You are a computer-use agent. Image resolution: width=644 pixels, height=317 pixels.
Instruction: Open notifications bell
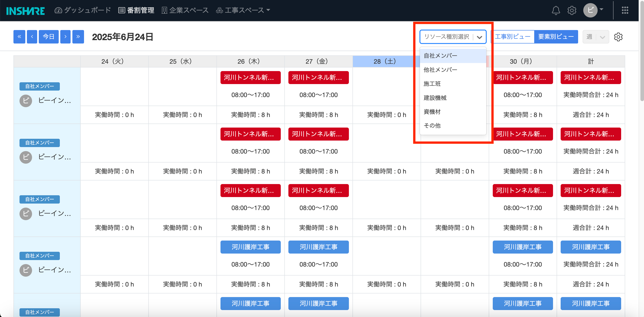(556, 10)
